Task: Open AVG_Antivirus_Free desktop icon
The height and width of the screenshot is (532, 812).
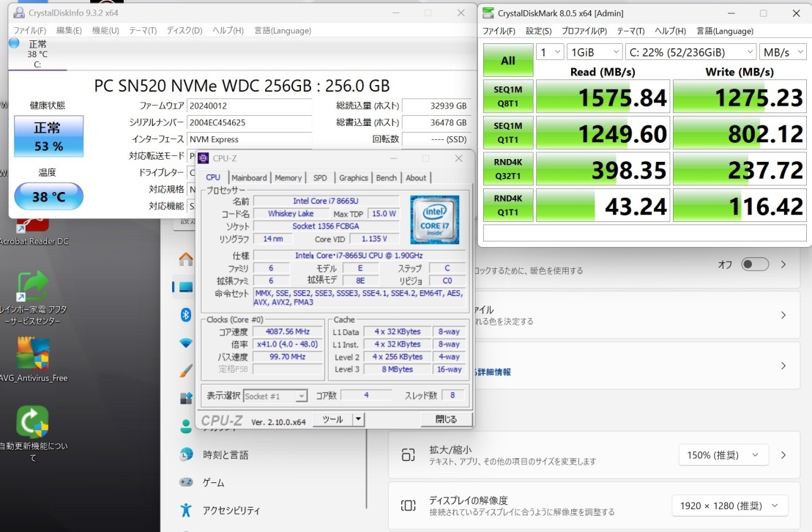Action: coord(33,359)
